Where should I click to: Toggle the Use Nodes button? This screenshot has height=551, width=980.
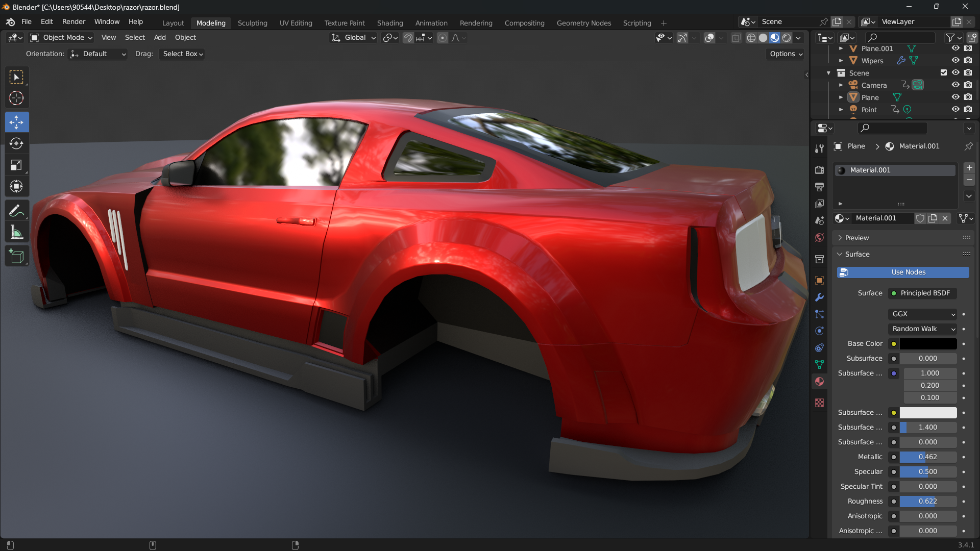click(902, 272)
